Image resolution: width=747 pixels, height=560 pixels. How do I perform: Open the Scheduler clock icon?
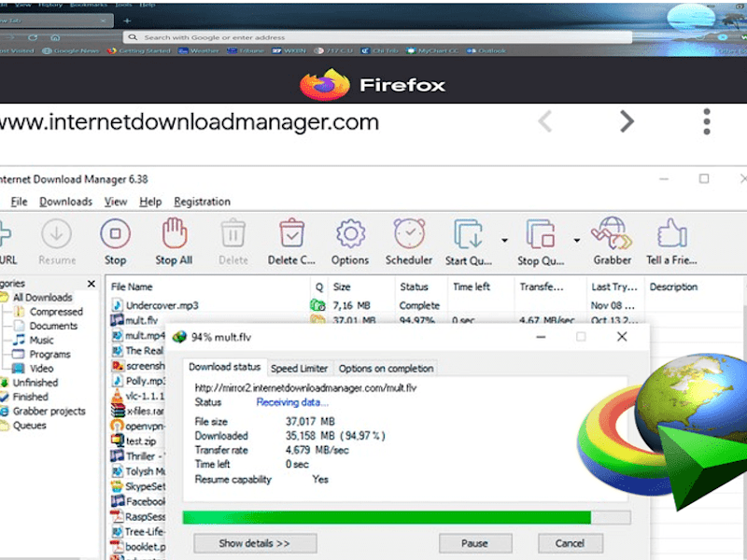(409, 233)
